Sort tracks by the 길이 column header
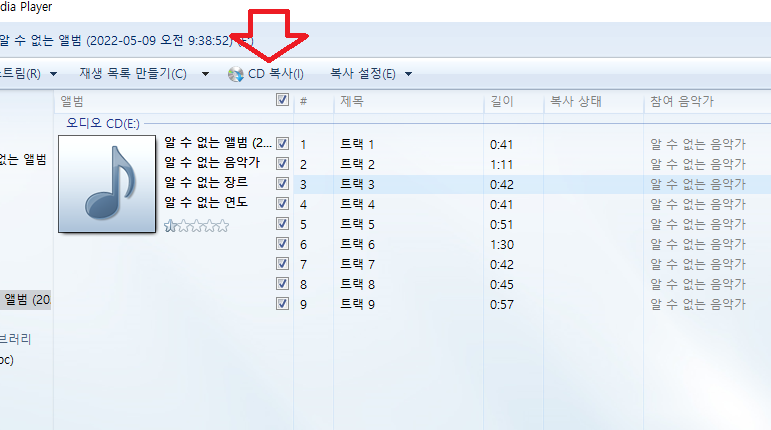The height and width of the screenshot is (430, 771). (x=501, y=101)
